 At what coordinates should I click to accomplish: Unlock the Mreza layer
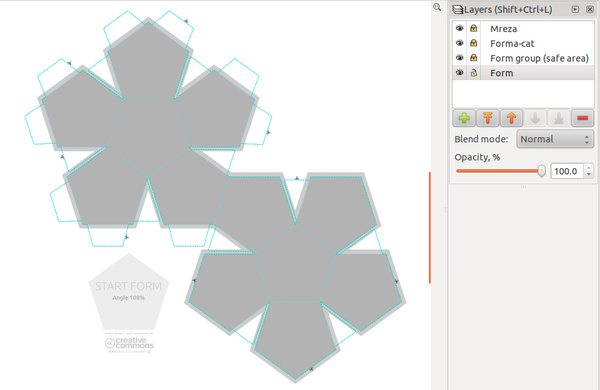pos(474,28)
